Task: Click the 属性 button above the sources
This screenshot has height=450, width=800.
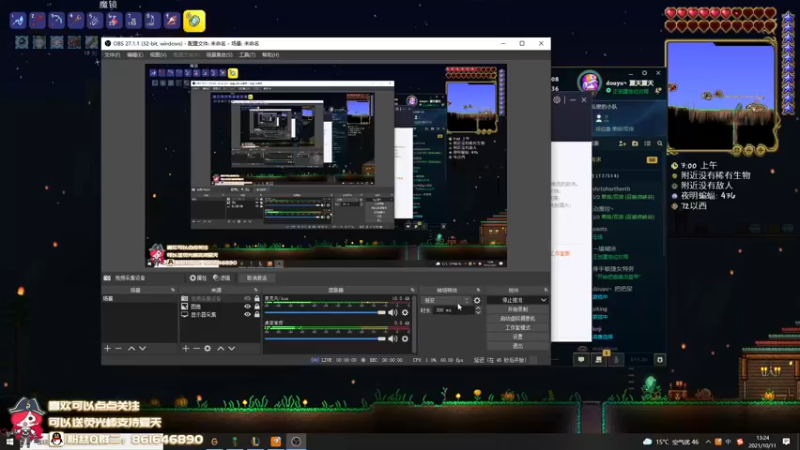Action: [198, 278]
